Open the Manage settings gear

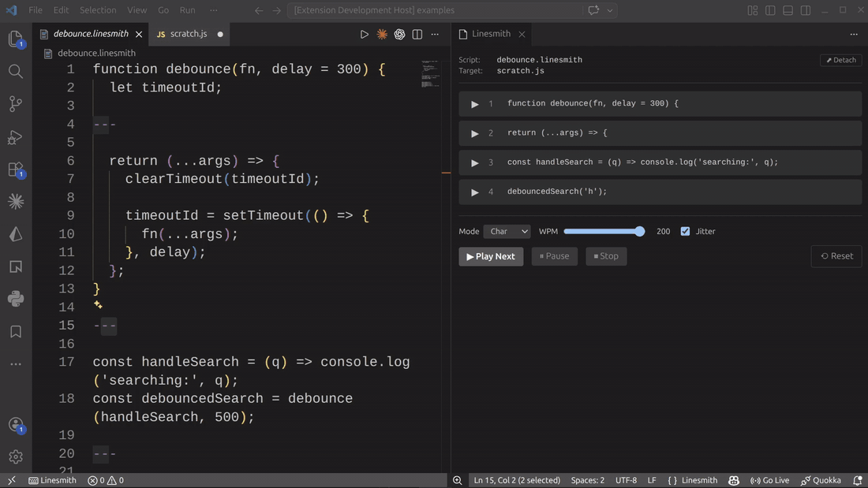click(x=16, y=457)
